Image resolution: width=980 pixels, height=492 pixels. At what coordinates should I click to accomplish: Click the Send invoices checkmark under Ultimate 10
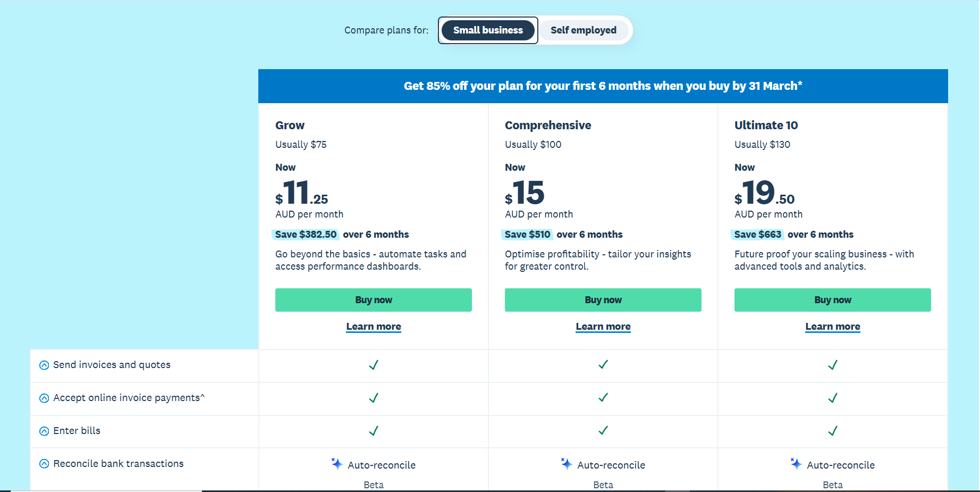(832, 365)
